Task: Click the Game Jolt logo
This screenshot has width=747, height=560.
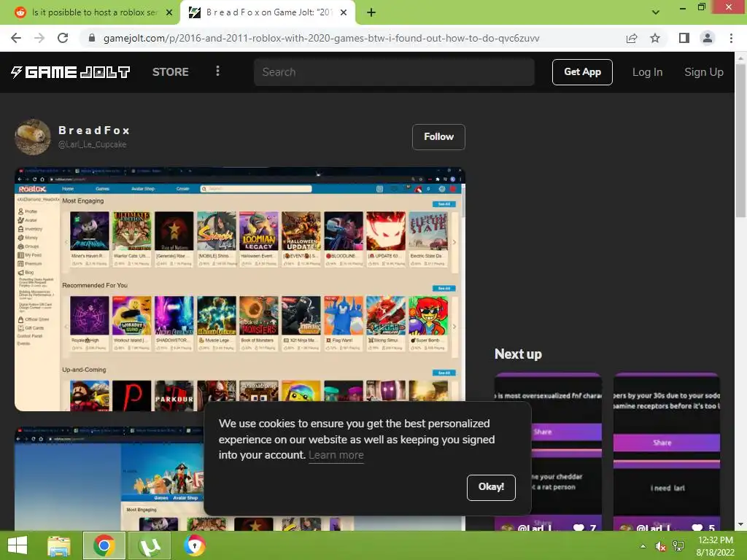Action: tap(71, 72)
